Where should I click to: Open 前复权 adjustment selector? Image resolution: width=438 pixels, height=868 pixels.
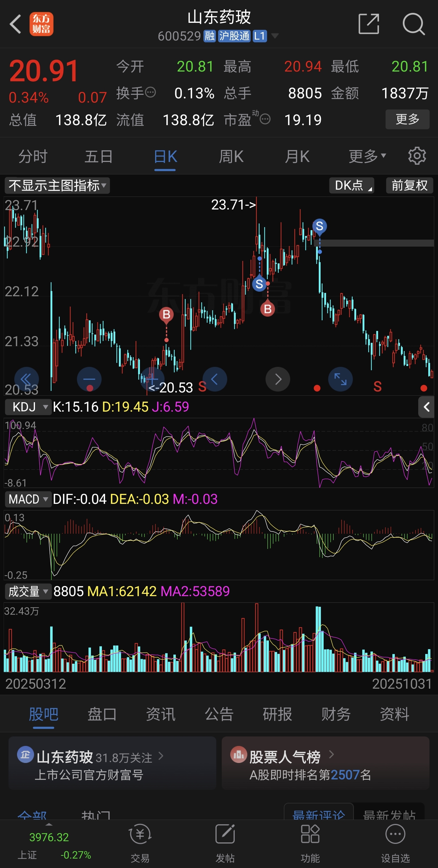[409, 185]
